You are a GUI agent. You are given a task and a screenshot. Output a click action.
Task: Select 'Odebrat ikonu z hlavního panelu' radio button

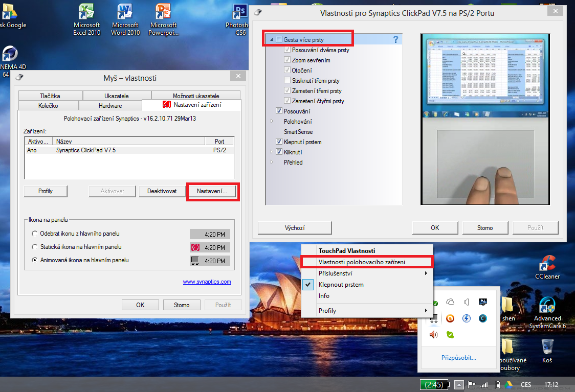[x=34, y=234]
